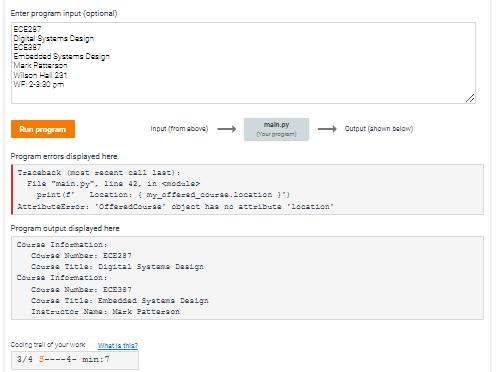Click the 'Course Title: Embedded Systems Design' output line
This screenshot has height=372, width=497.
click(120, 301)
